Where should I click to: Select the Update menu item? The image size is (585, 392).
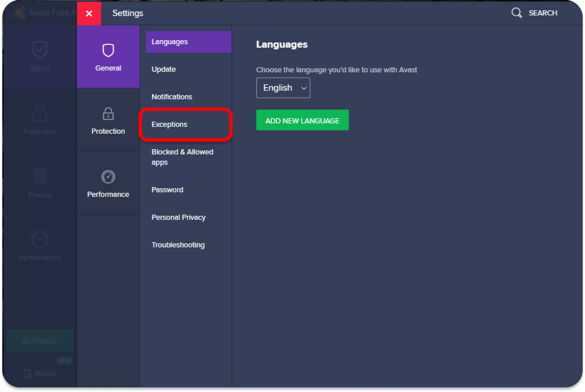point(164,69)
